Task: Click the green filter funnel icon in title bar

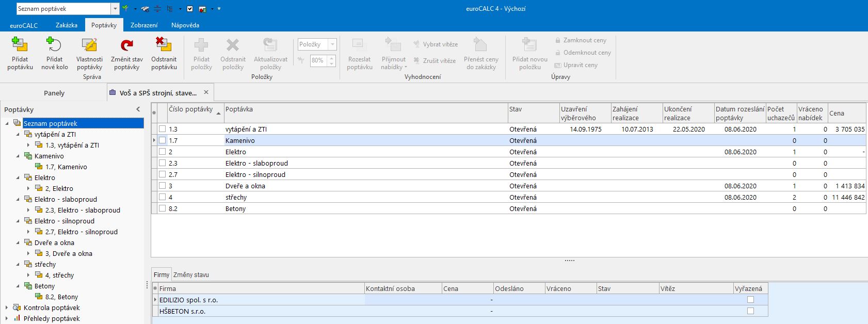Action: click(x=125, y=9)
